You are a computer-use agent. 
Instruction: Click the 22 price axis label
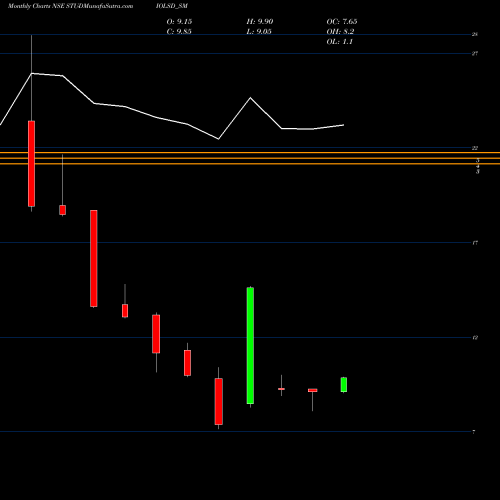pyautogui.click(x=475, y=148)
